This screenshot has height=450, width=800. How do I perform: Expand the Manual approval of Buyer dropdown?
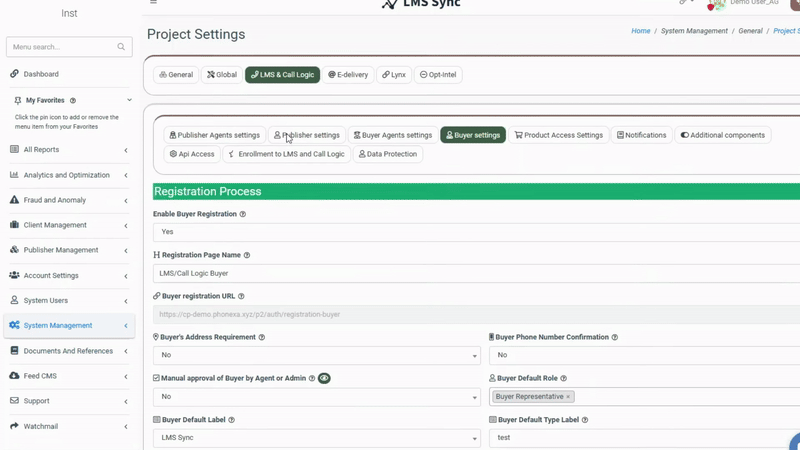[x=316, y=397]
